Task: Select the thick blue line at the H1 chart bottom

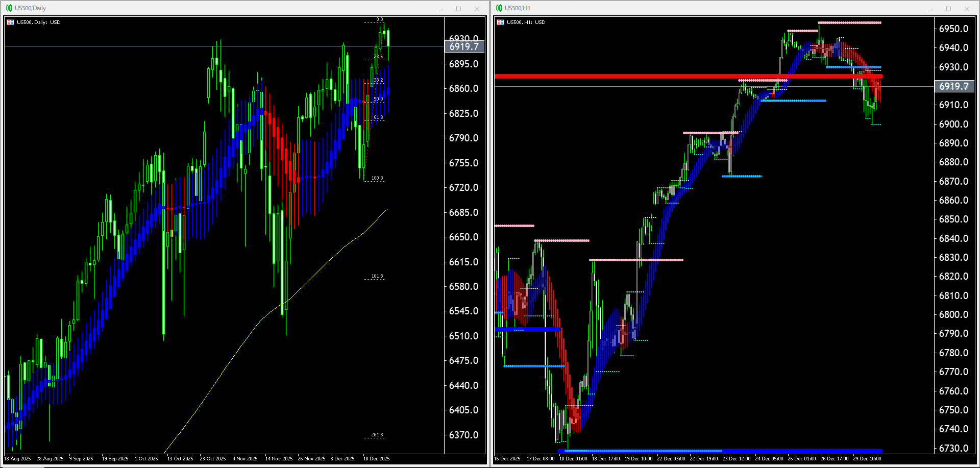Action: pos(720,451)
